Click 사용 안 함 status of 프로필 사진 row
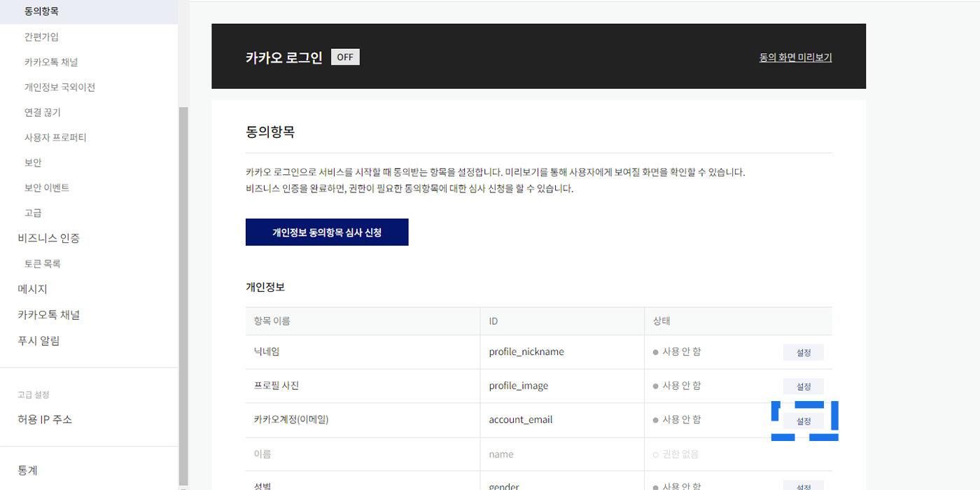The image size is (980, 490). pos(677,386)
